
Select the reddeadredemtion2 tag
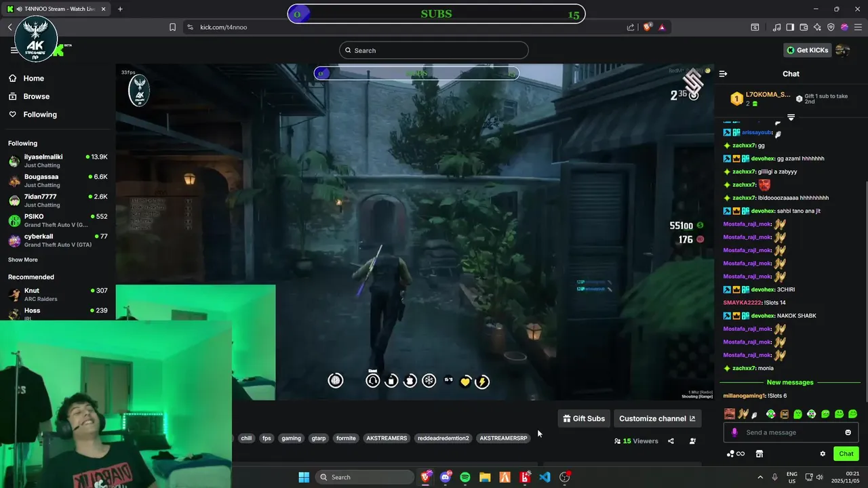pos(443,439)
